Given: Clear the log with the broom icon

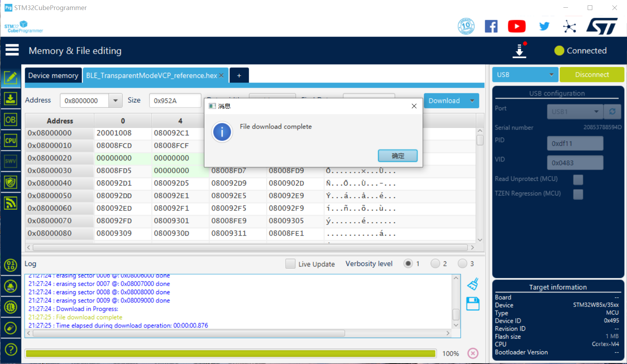Looking at the screenshot, I should tap(473, 284).
